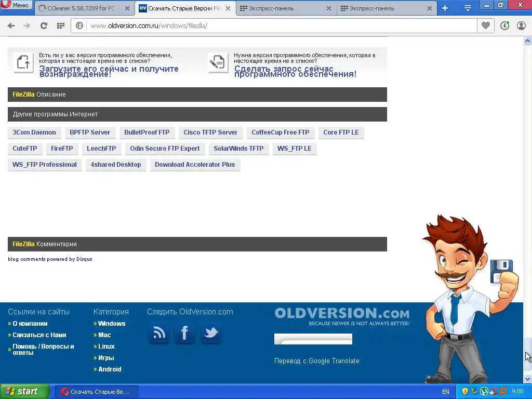
Task: Close the first Экспресс-панель tab
Action: (x=329, y=8)
